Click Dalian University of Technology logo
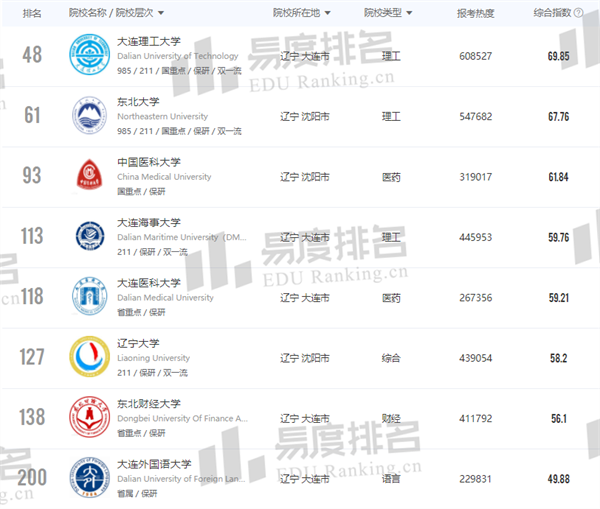 [x=90, y=54]
